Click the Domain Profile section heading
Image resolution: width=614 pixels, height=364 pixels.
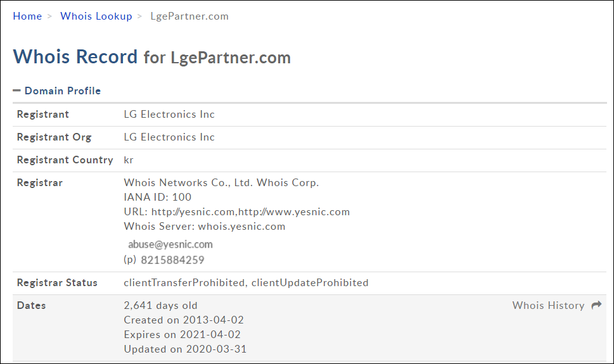[x=62, y=91]
